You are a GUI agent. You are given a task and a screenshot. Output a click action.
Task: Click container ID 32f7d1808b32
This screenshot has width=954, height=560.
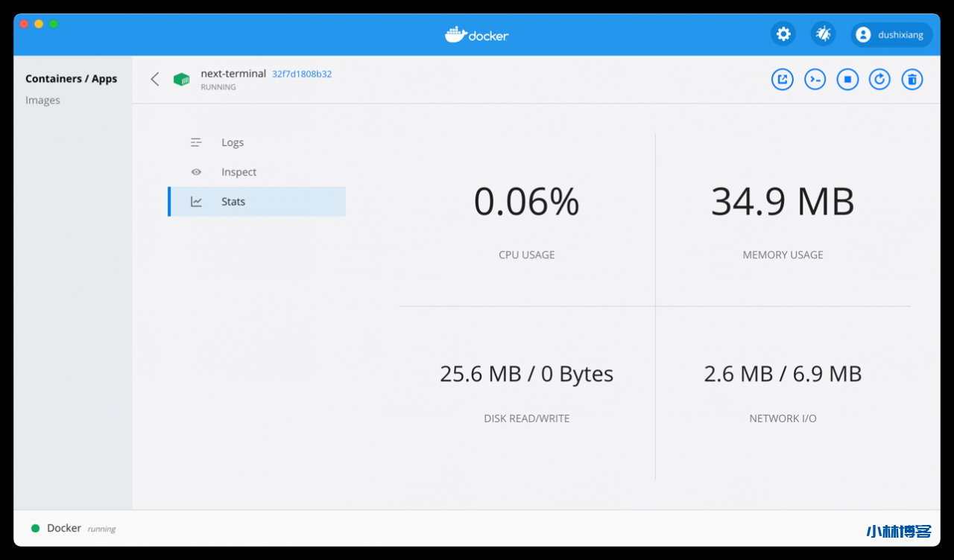[302, 74]
